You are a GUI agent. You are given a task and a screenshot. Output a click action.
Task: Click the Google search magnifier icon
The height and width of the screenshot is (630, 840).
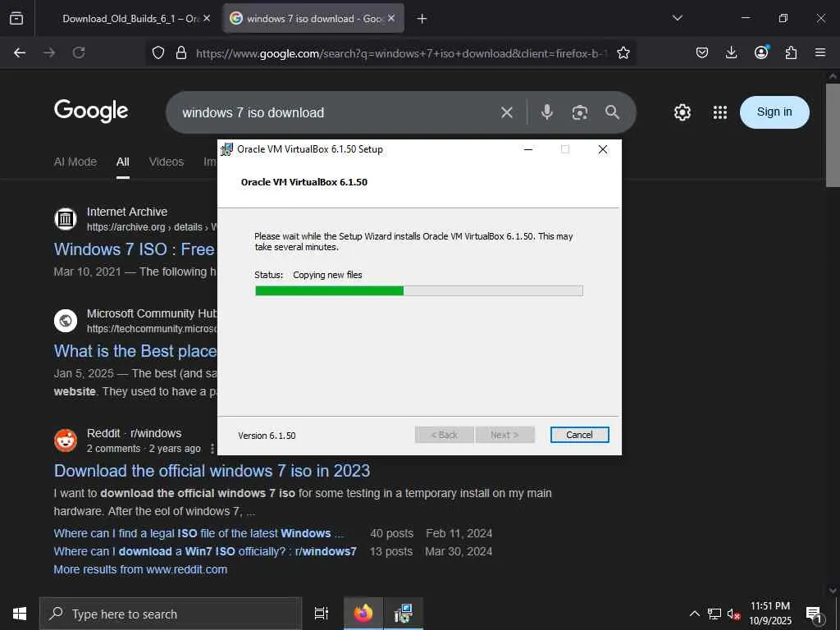[612, 112]
